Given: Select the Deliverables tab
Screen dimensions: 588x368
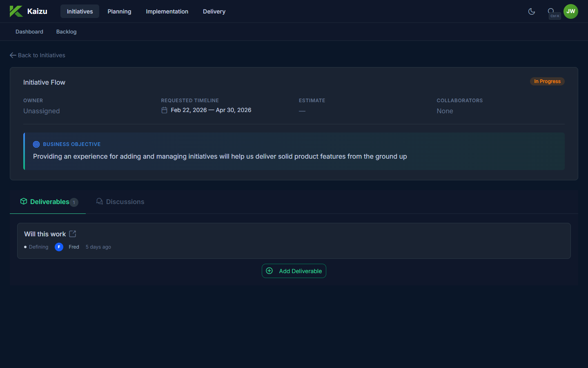Looking at the screenshot, I should click(48, 202).
